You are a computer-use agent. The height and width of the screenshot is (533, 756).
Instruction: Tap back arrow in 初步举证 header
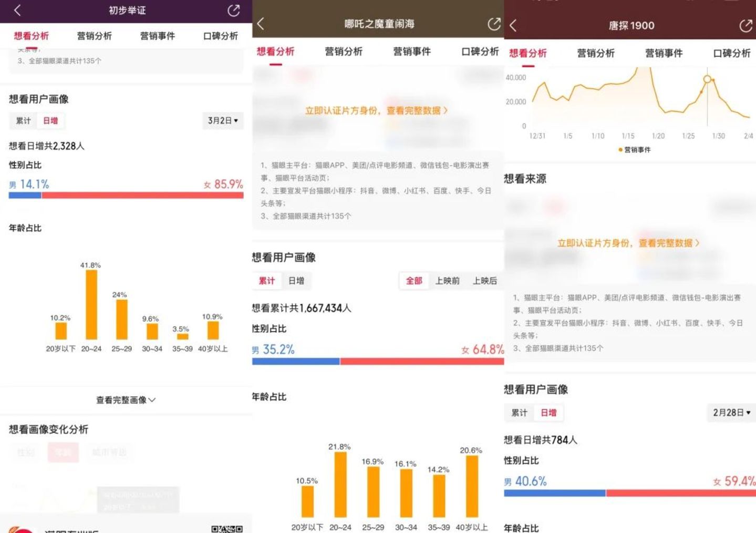[x=17, y=10]
